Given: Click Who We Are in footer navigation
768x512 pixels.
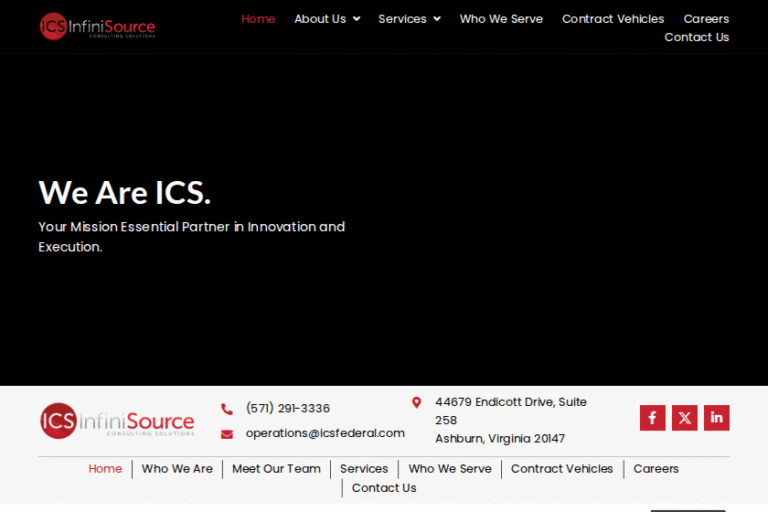Looking at the screenshot, I should click(177, 468).
